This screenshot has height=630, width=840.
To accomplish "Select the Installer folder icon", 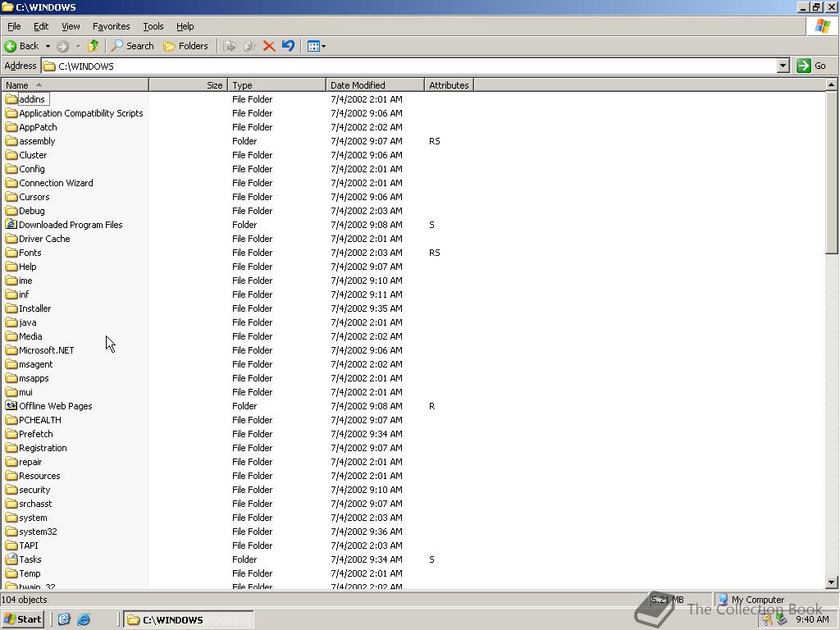I will coord(11,308).
